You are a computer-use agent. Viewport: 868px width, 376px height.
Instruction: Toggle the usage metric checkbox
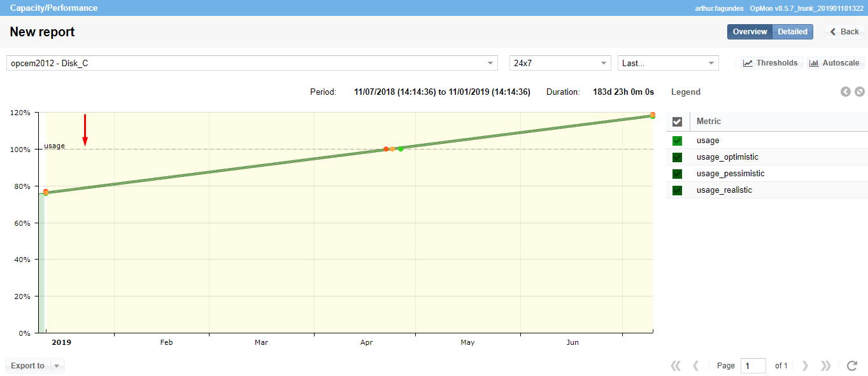[x=678, y=141]
